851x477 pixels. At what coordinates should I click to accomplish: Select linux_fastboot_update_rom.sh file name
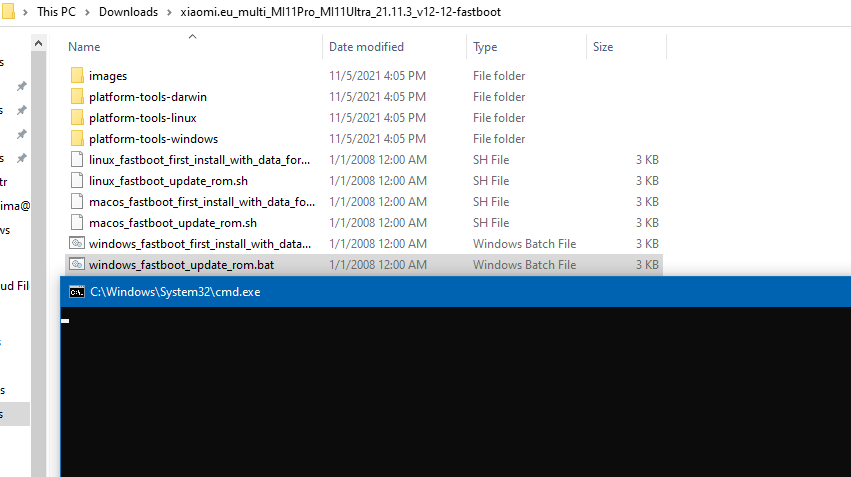tap(168, 181)
